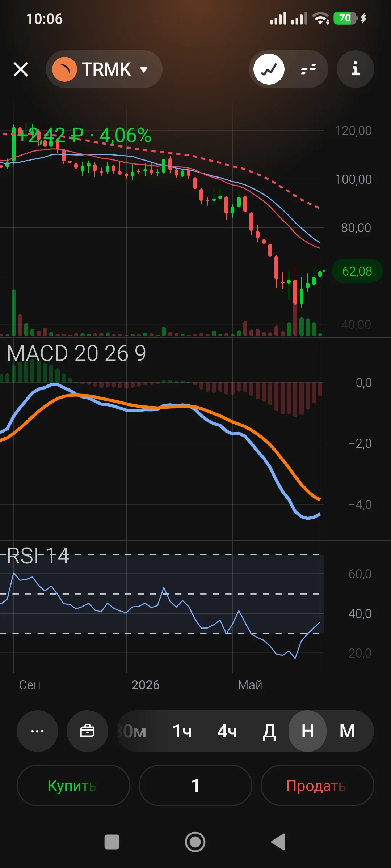This screenshot has width=391, height=868.
Task: Tap the +2,42 ₽ · 4,06% change label
Action: (x=84, y=135)
